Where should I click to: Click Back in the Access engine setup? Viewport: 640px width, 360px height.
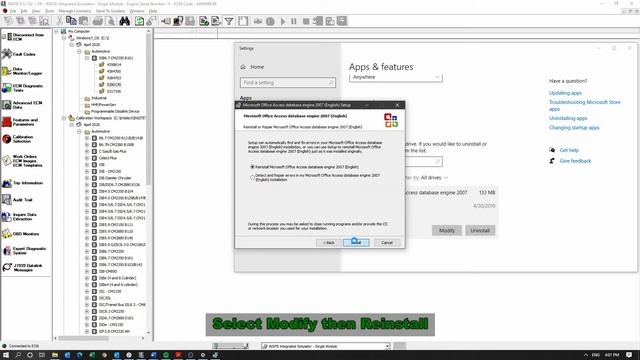[x=329, y=242]
